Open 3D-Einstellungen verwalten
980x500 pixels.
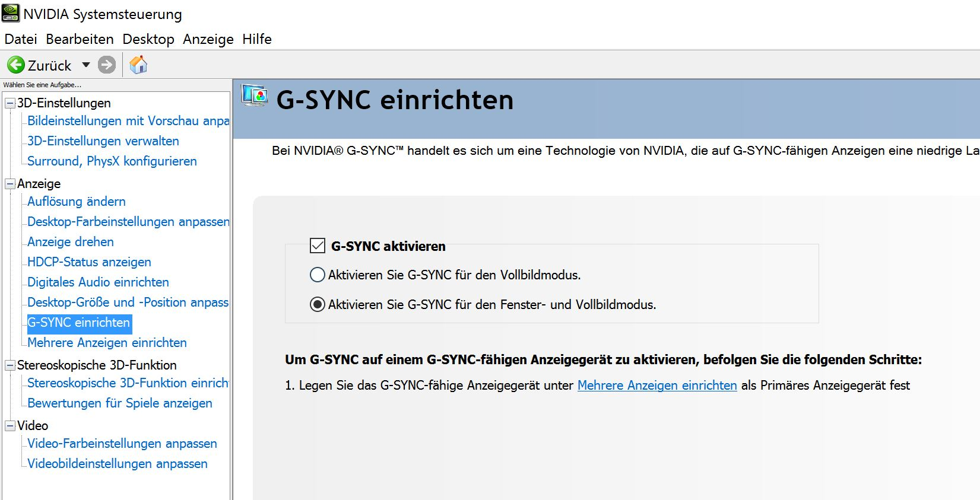(103, 141)
